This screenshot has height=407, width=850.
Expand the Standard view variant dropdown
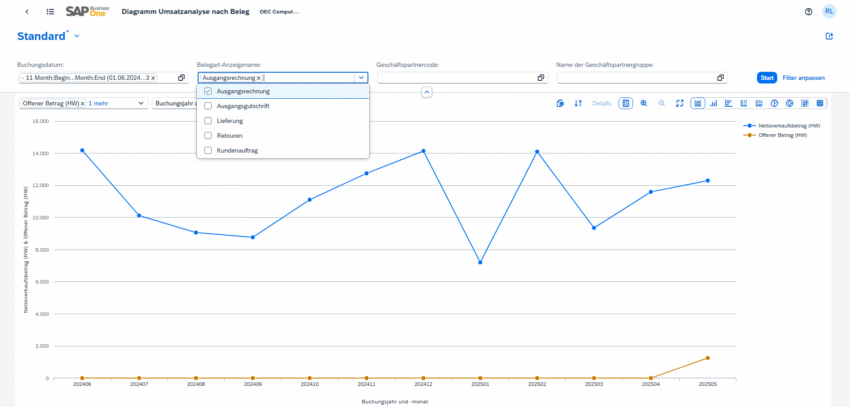tap(77, 37)
